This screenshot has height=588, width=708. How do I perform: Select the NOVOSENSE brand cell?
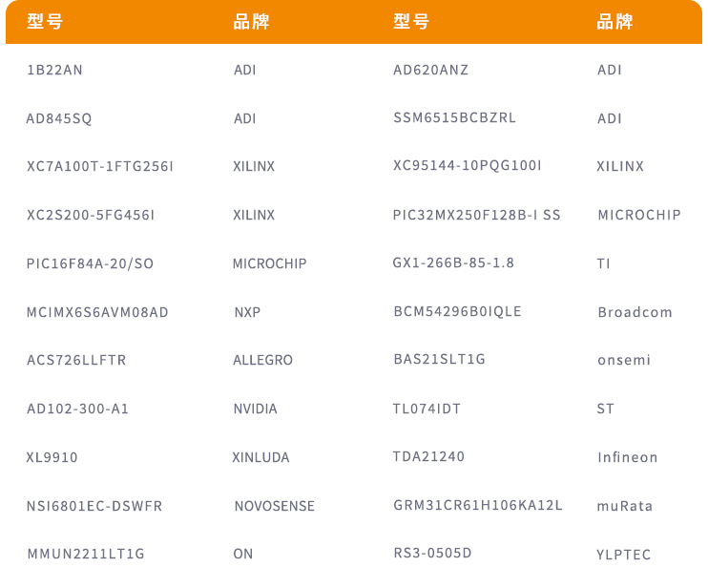[274, 506]
